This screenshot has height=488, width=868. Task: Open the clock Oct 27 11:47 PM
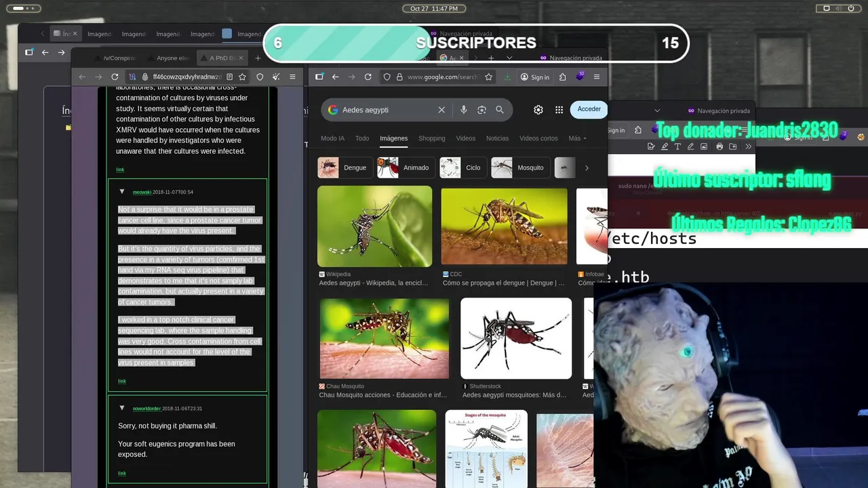(434, 8)
